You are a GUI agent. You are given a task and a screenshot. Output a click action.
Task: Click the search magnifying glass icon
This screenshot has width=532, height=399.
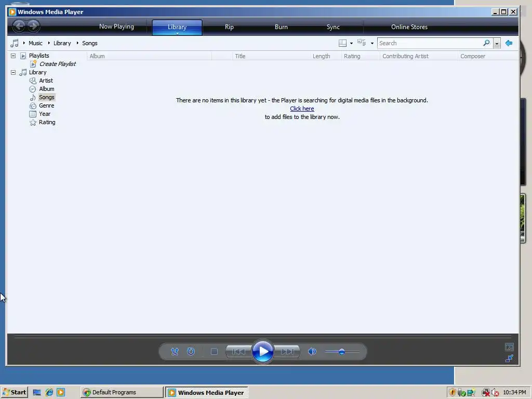[x=486, y=43]
